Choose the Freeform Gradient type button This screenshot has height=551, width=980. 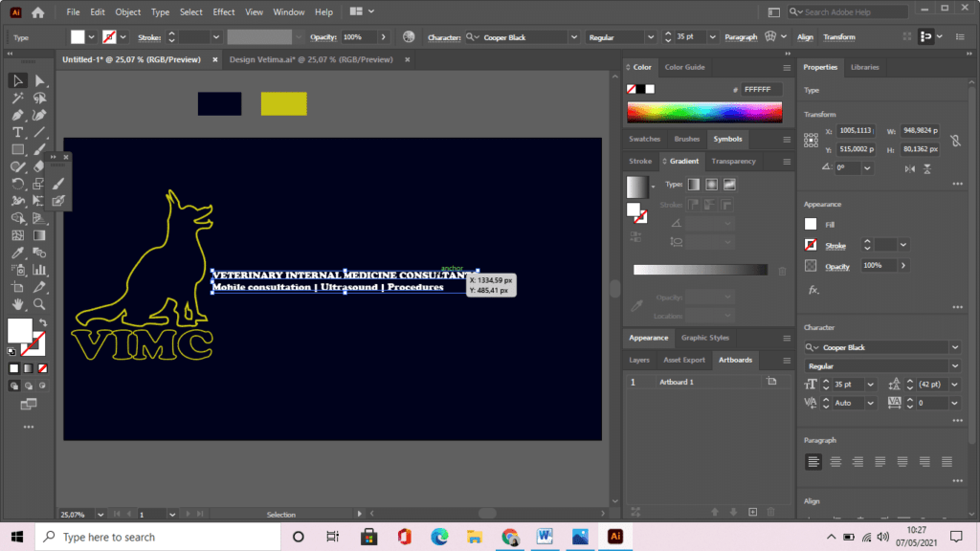[729, 185]
